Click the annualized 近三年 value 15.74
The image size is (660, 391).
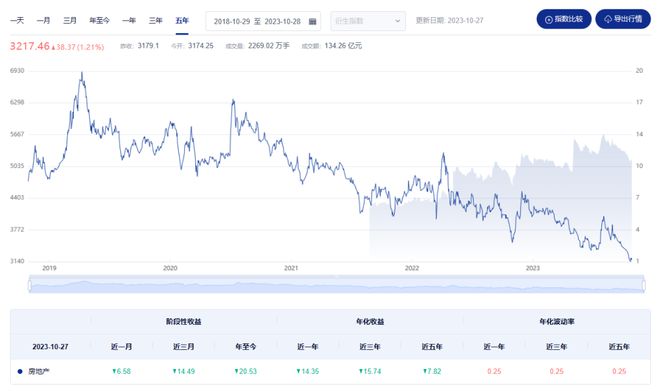click(370, 371)
